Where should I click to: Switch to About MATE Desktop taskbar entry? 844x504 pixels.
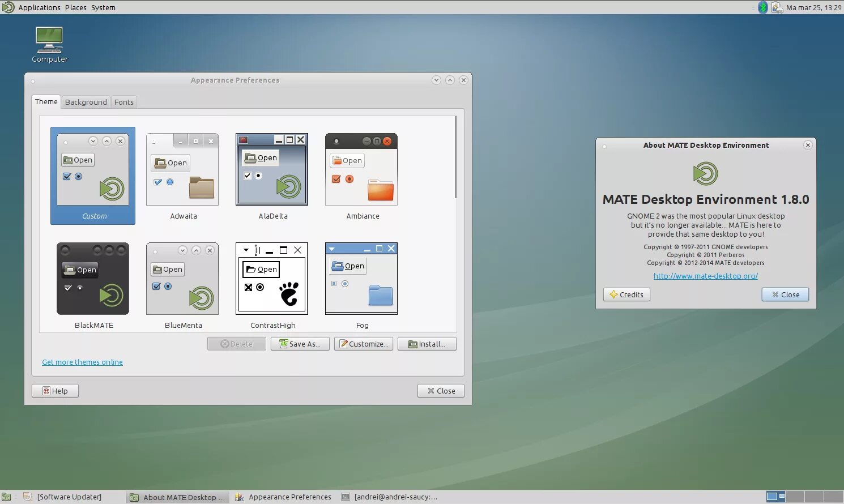click(178, 497)
